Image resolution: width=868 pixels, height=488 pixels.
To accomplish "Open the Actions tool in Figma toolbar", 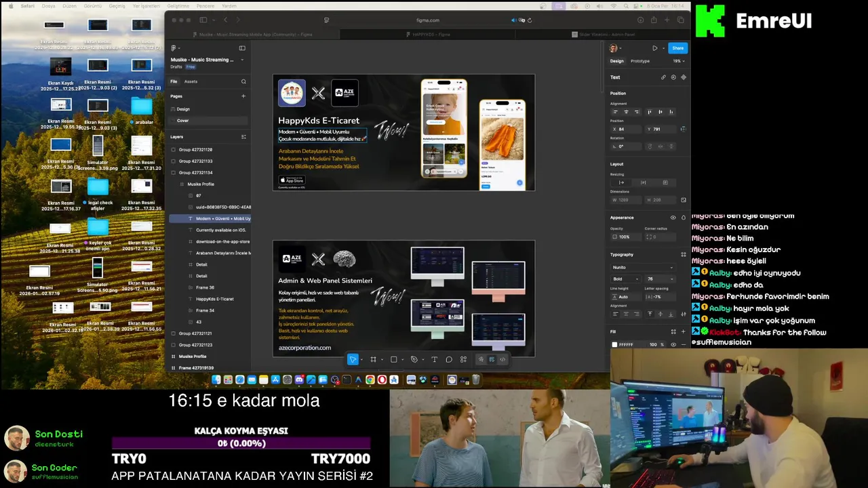I will click(x=464, y=359).
